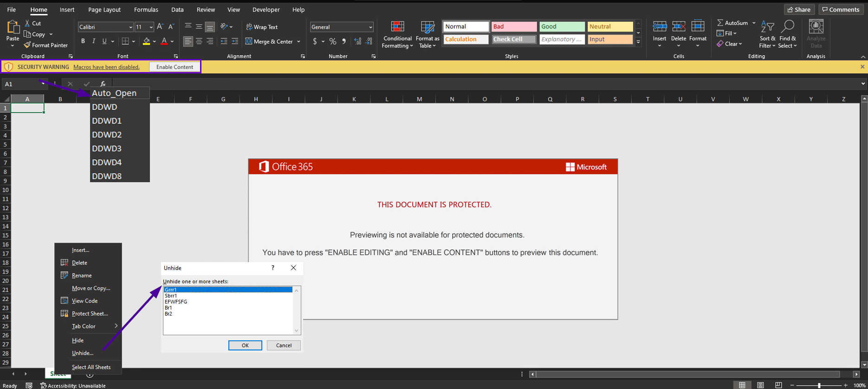Switch to Page Layout view in status bar

coord(760,385)
